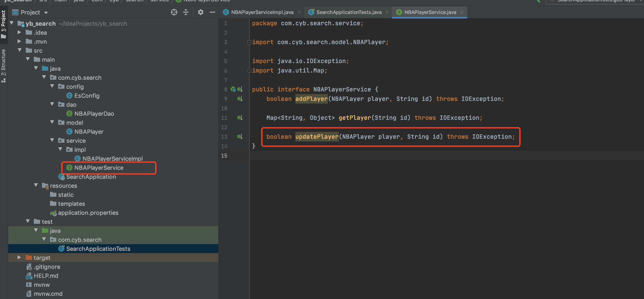Click java source folder under main

point(55,68)
